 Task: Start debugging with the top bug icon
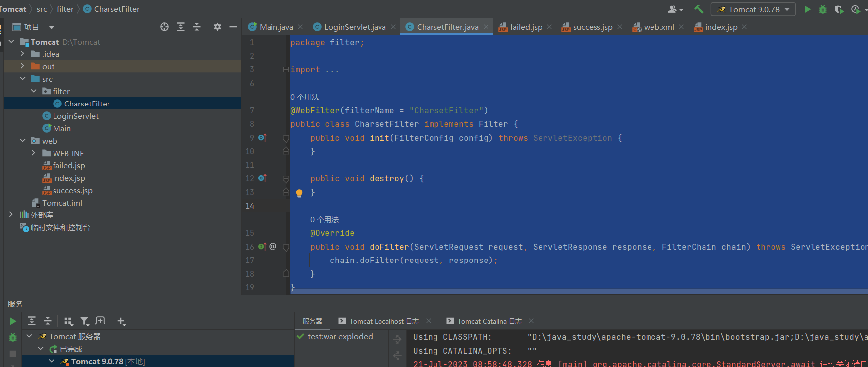pos(823,9)
